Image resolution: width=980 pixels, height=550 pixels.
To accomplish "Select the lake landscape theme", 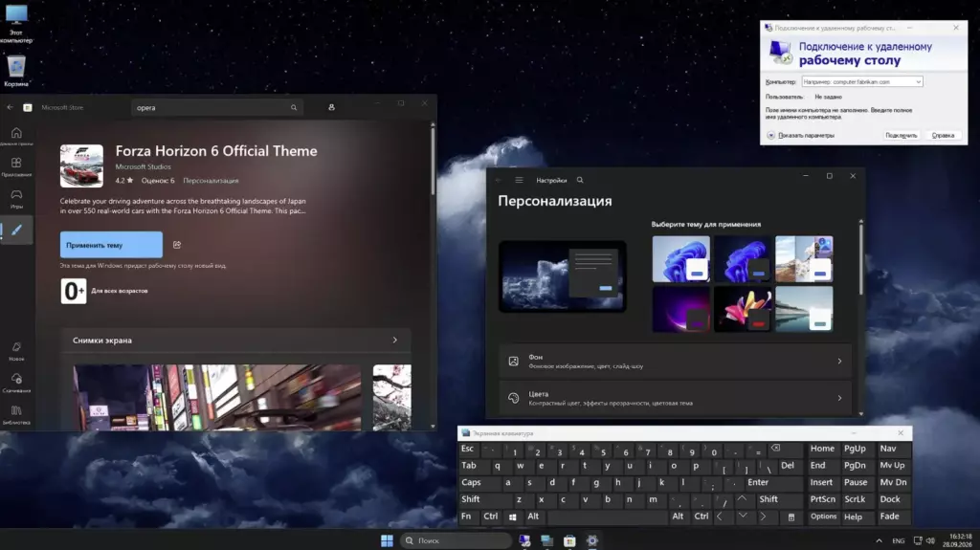I will [804, 309].
